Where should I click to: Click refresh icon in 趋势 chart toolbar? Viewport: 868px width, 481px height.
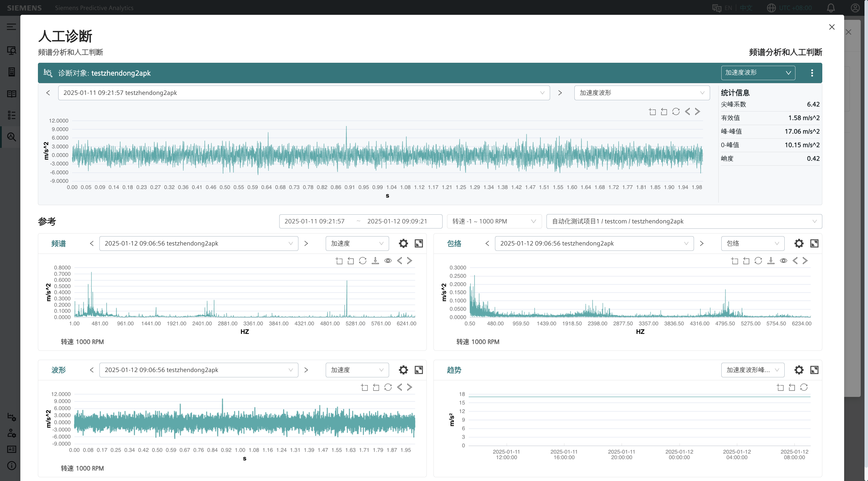(x=804, y=387)
